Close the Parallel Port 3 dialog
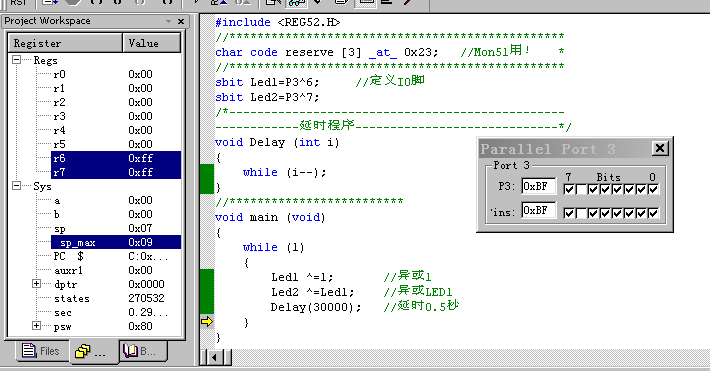Screen dimensions: 710x371 (x=660, y=148)
